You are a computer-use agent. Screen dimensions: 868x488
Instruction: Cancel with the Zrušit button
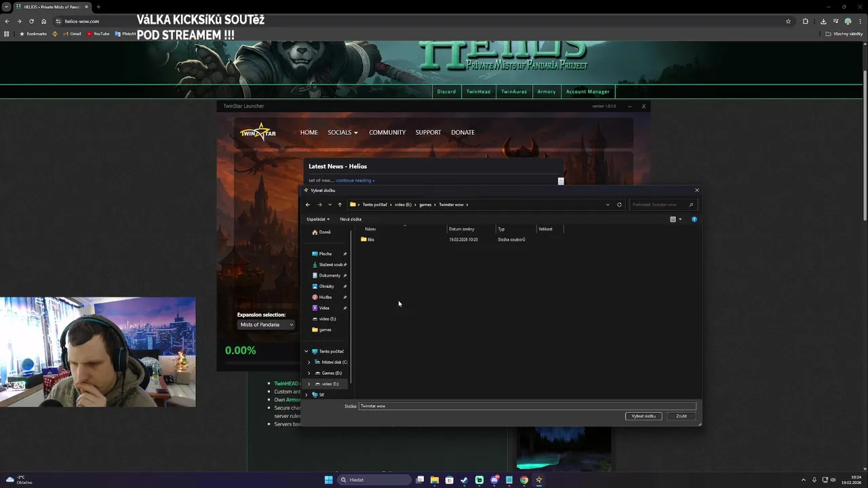point(681,416)
